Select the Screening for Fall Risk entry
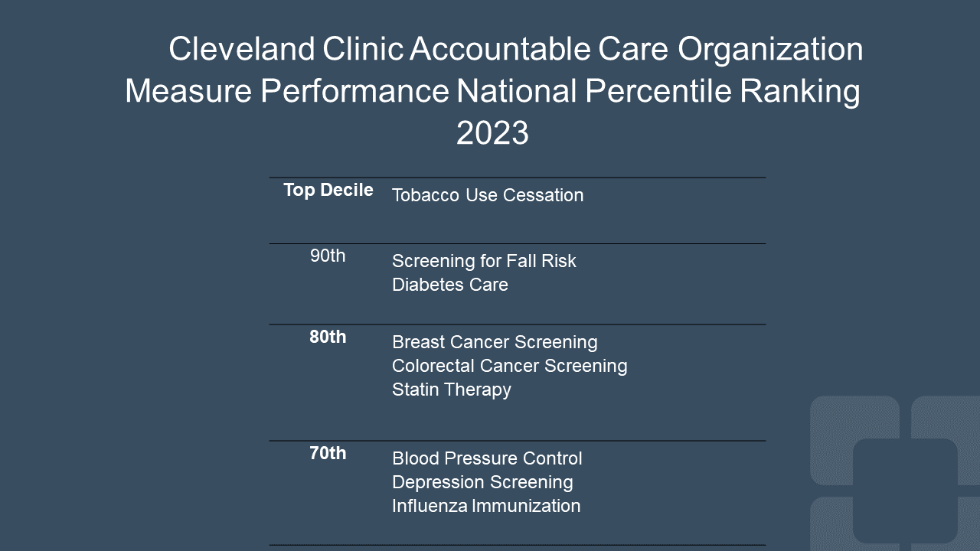The image size is (980, 551). tap(484, 261)
